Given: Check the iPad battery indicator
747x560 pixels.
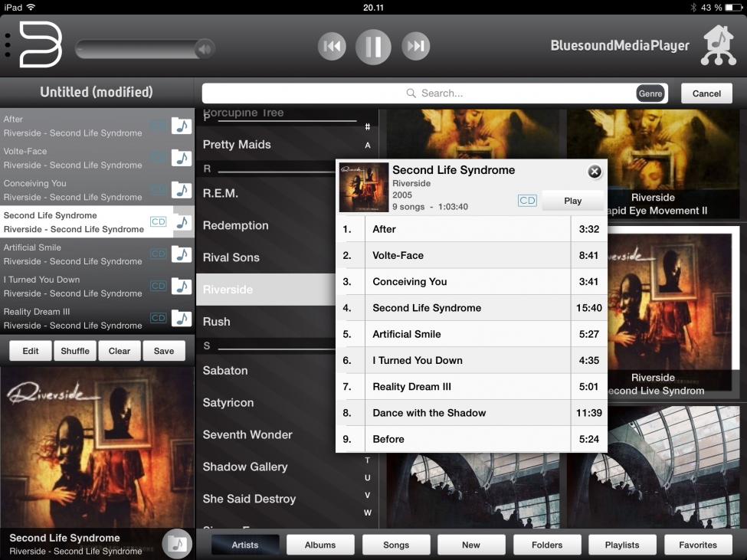Looking at the screenshot, I should [733, 8].
